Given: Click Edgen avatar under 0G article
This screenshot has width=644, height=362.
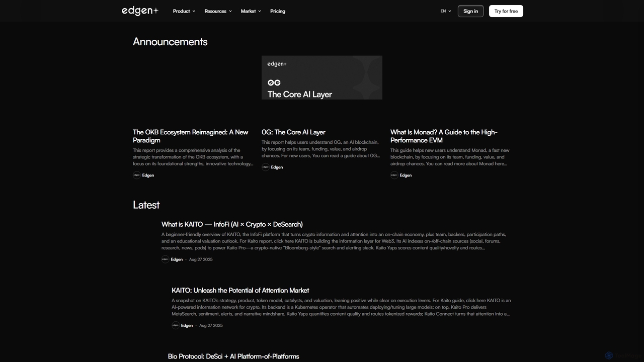Looking at the screenshot, I should pyautogui.click(x=266, y=167).
